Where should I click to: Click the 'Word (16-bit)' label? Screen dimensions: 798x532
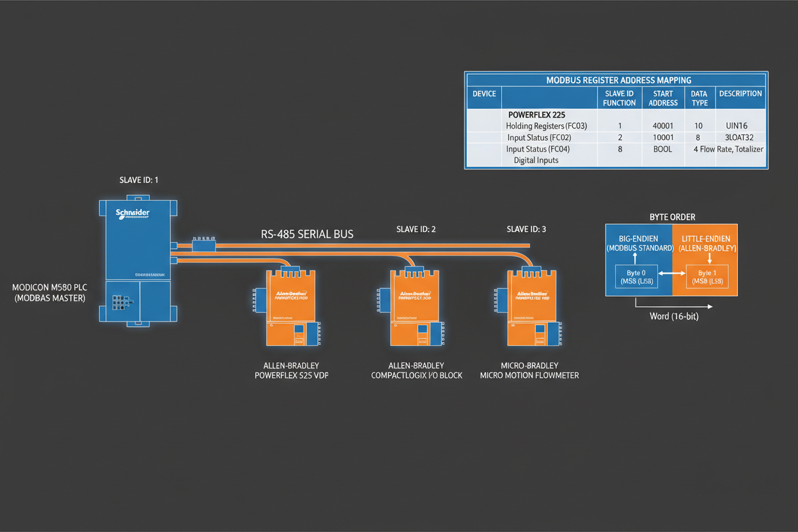[x=674, y=316]
